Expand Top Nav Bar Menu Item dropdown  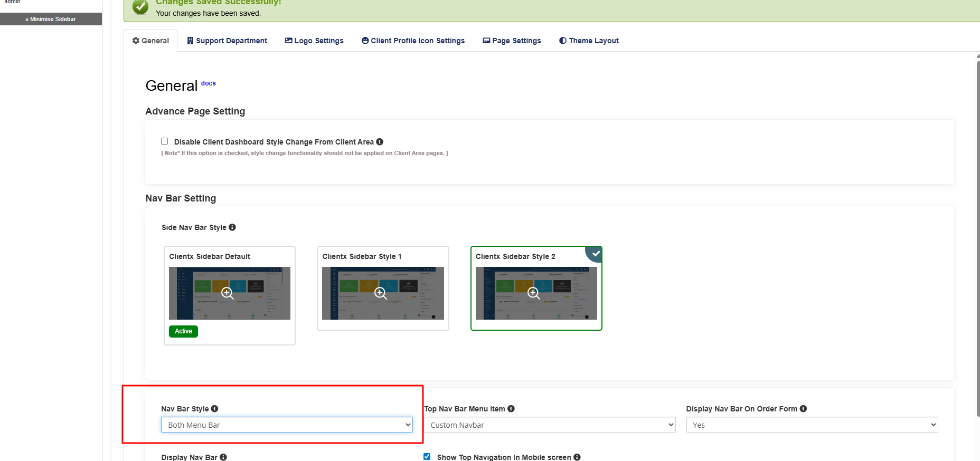click(549, 425)
